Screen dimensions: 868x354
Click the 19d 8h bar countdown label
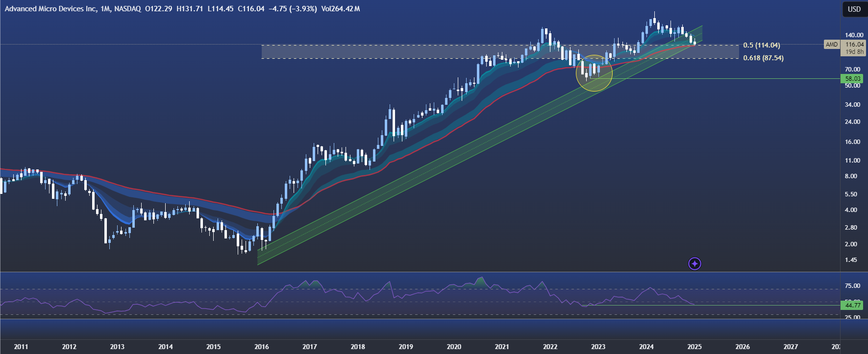854,52
